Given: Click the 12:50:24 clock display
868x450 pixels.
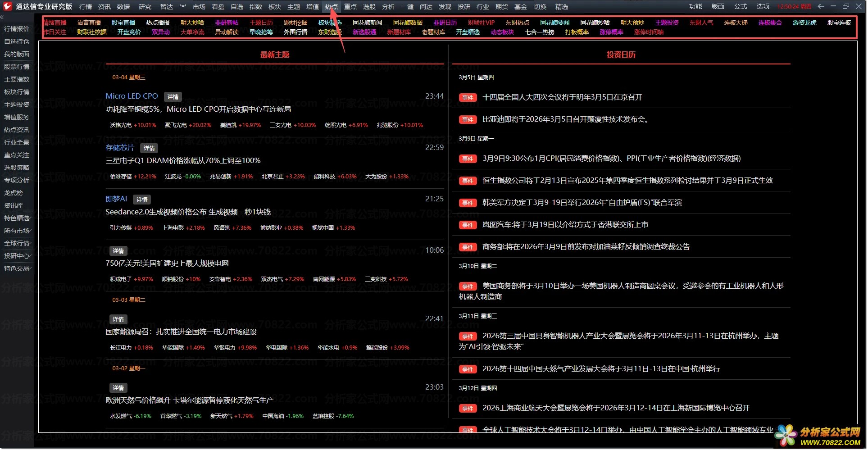Looking at the screenshot, I should [794, 6].
